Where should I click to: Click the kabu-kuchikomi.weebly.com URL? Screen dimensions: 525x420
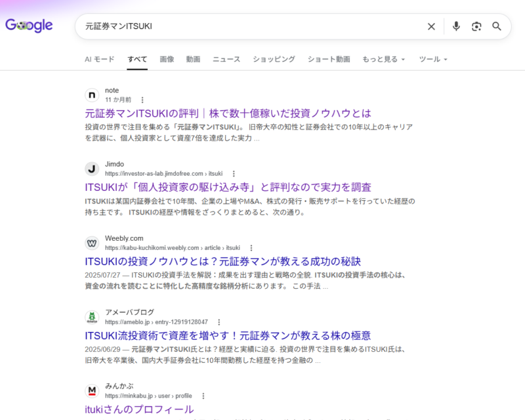click(x=173, y=248)
